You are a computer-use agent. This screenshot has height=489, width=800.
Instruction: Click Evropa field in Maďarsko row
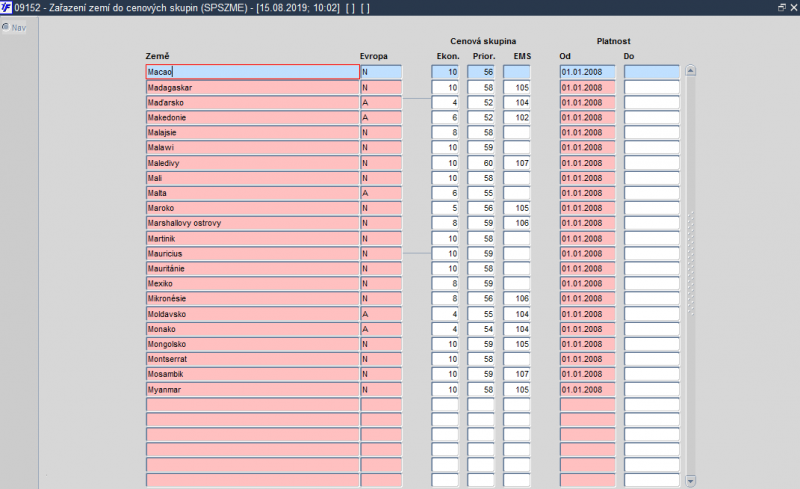click(381, 103)
